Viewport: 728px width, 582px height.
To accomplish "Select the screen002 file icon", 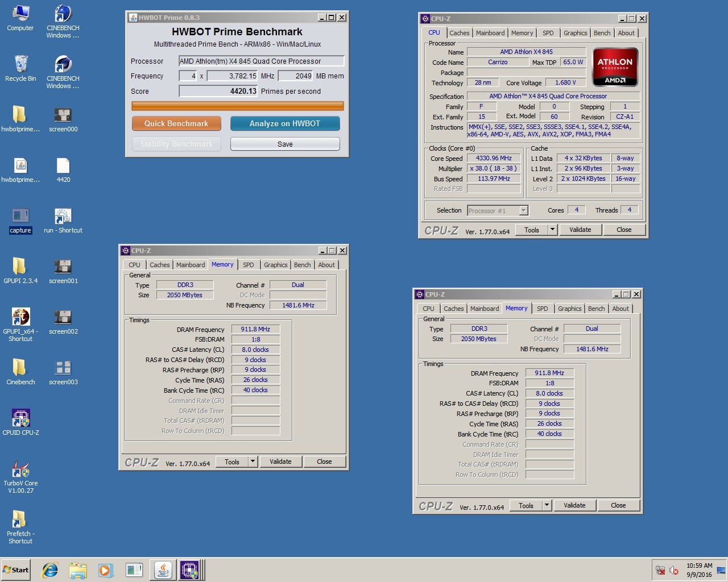I will [x=63, y=322].
